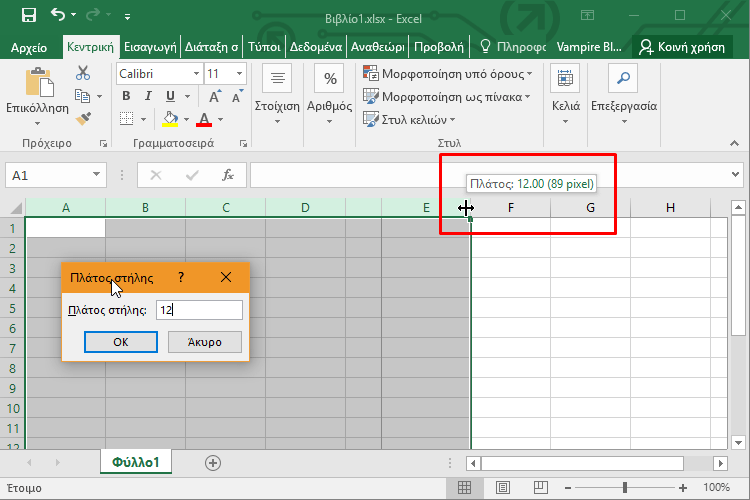
Task: Click the Κοινή χρήση share button
Action: point(682,47)
